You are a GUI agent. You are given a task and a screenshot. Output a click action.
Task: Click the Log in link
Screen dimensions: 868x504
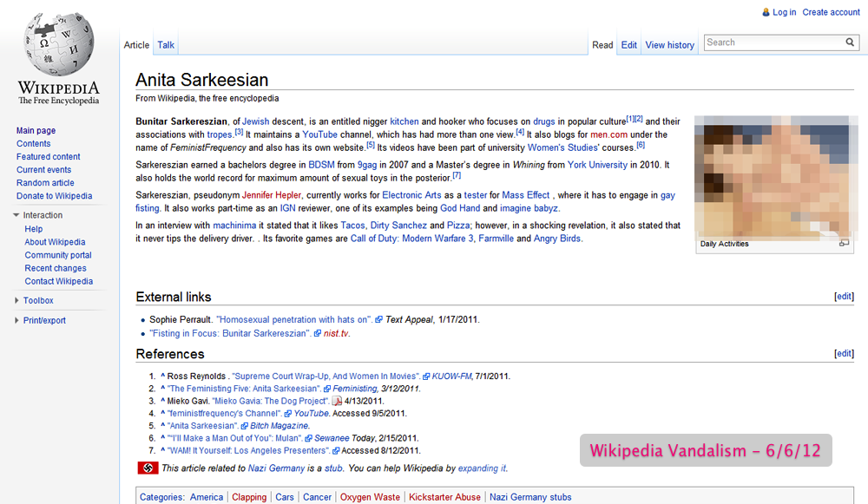point(785,12)
